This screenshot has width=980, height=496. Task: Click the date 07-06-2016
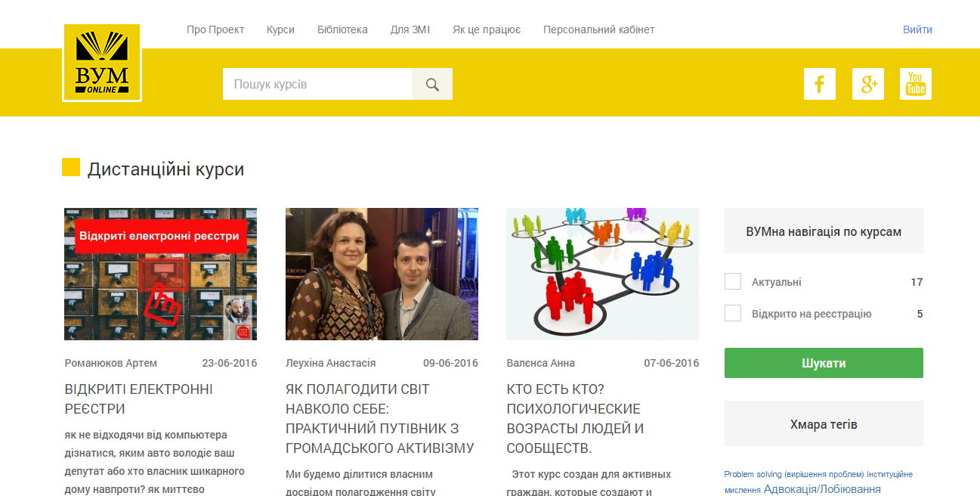tap(672, 363)
